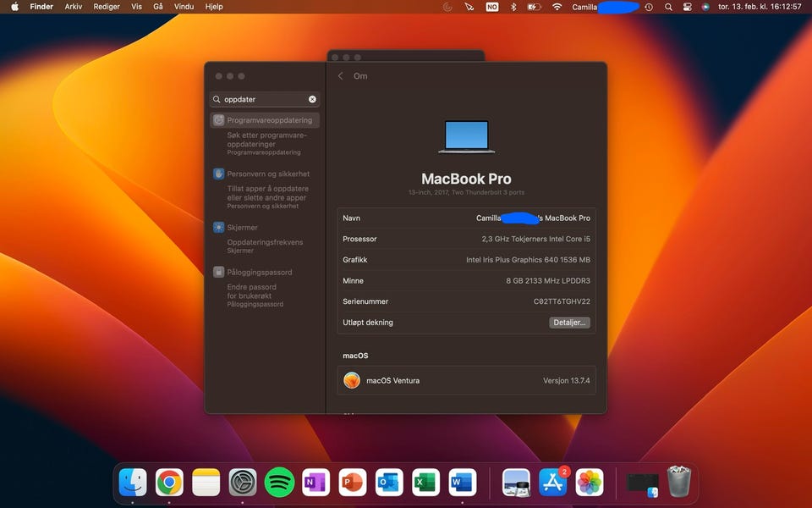
Task: Open Wi-Fi status in the menu bar
Action: click(557, 7)
